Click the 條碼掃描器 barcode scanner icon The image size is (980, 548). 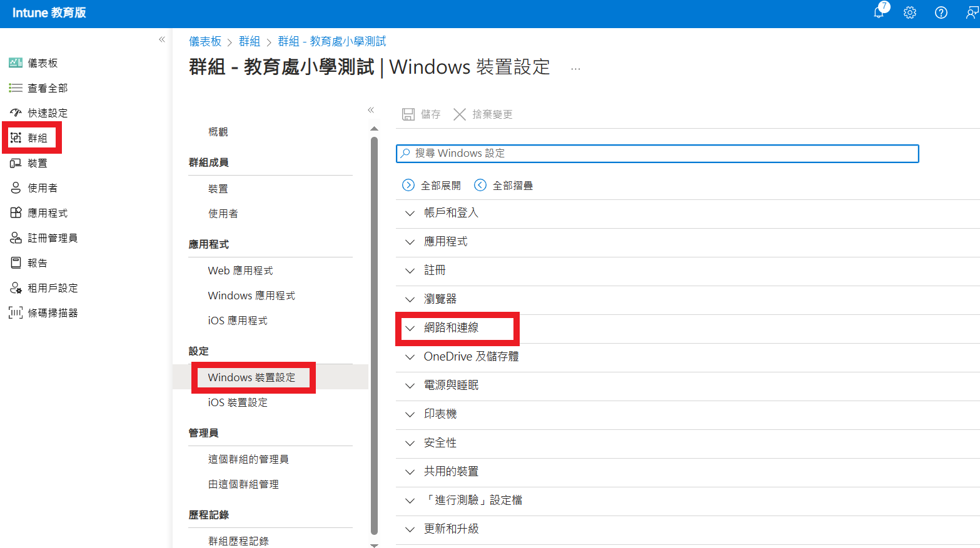coord(16,313)
